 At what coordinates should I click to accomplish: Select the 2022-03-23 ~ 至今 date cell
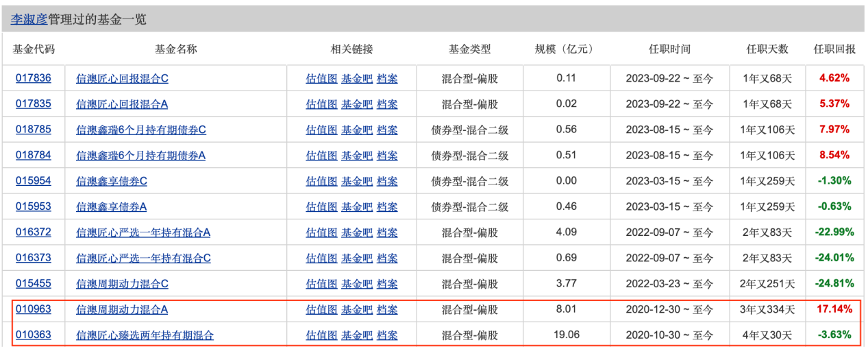tap(669, 285)
